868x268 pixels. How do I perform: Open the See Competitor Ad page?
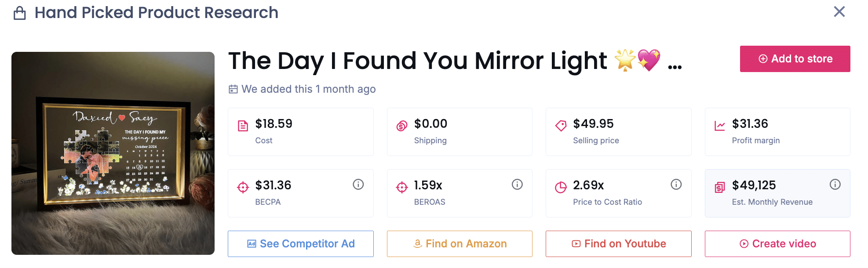tap(300, 243)
